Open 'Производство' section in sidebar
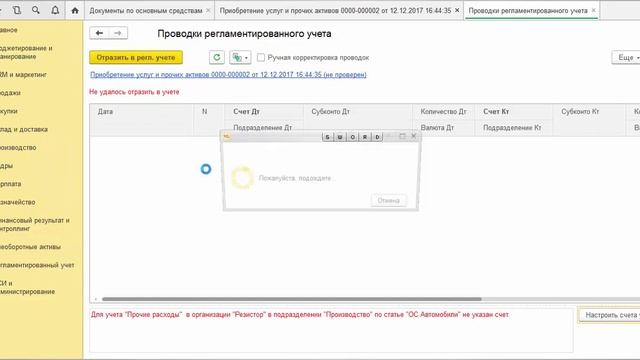The height and width of the screenshot is (360, 640). (x=18, y=147)
